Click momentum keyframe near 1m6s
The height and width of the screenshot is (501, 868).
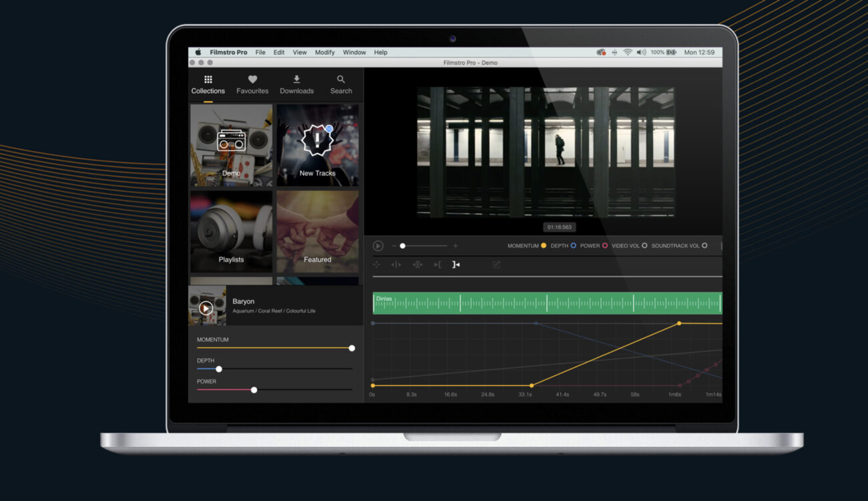679,323
